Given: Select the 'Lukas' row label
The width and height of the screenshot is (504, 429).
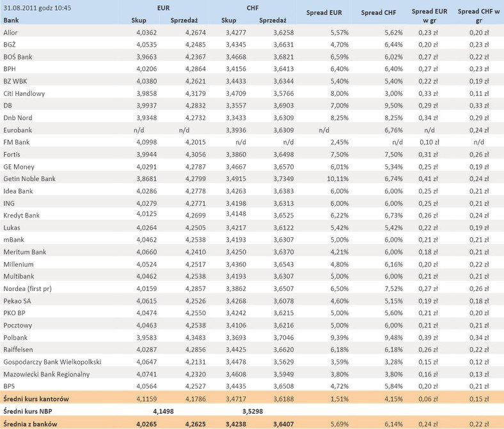Looking at the screenshot, I should [12, 228].
